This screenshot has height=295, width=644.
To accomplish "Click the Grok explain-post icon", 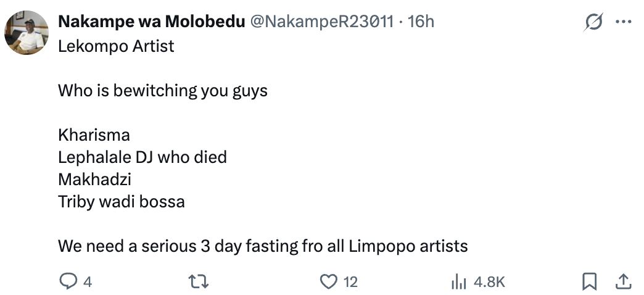I will [593, 22].
